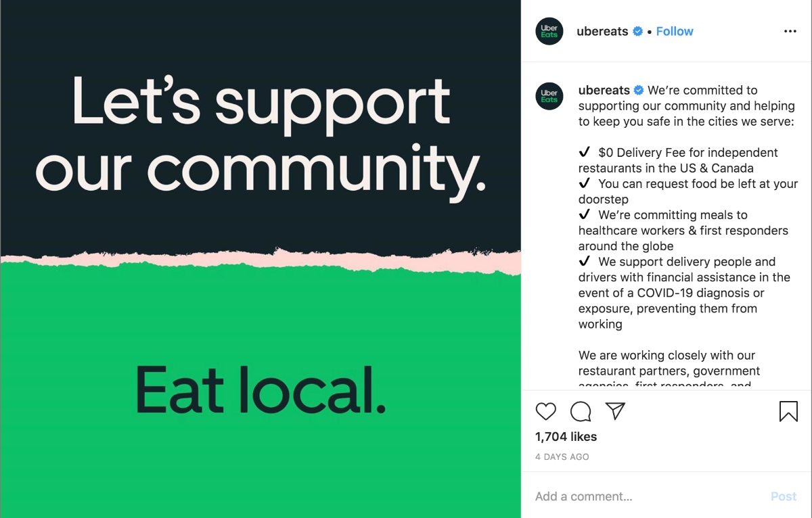Screen dimensions: 812x518
Task: Open comments via speech bubble icon
Action: pyautogui.click(x=581, y=411)
